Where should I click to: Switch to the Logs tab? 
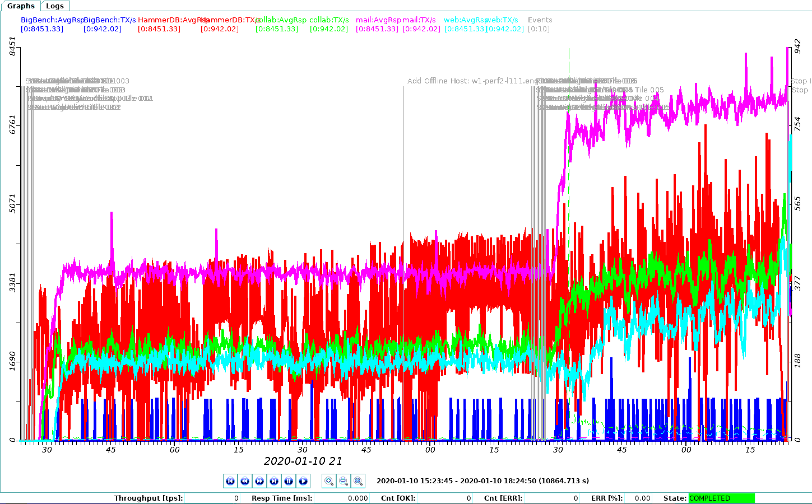coord(54,6)
